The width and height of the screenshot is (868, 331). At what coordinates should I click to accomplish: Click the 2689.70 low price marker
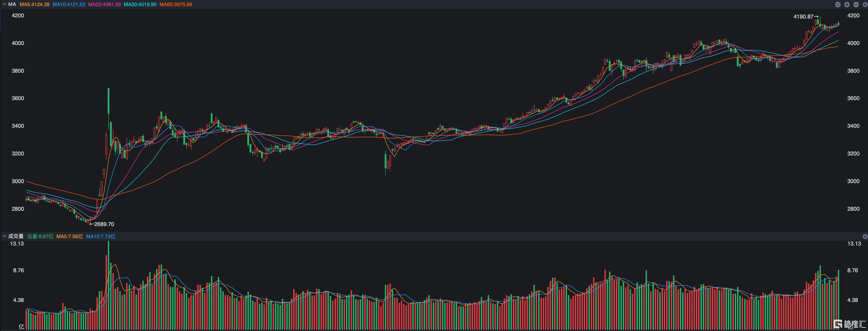coord(101,224)
